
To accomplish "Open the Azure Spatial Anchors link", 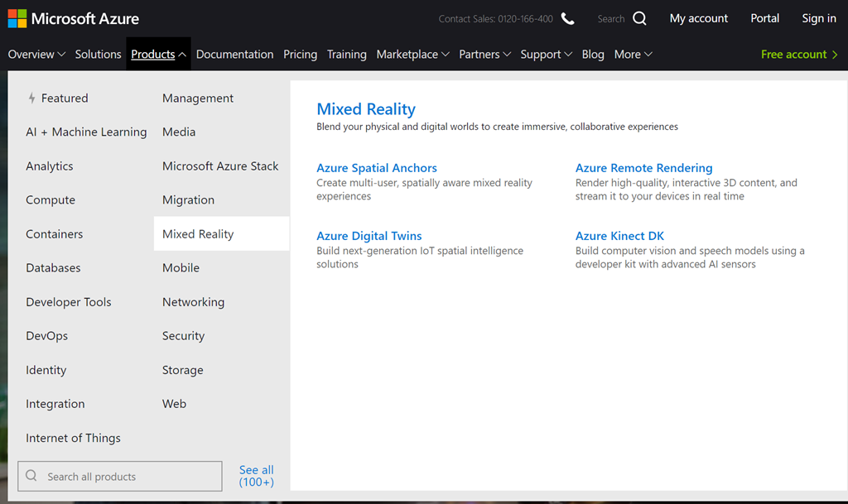I will [376, 168].
